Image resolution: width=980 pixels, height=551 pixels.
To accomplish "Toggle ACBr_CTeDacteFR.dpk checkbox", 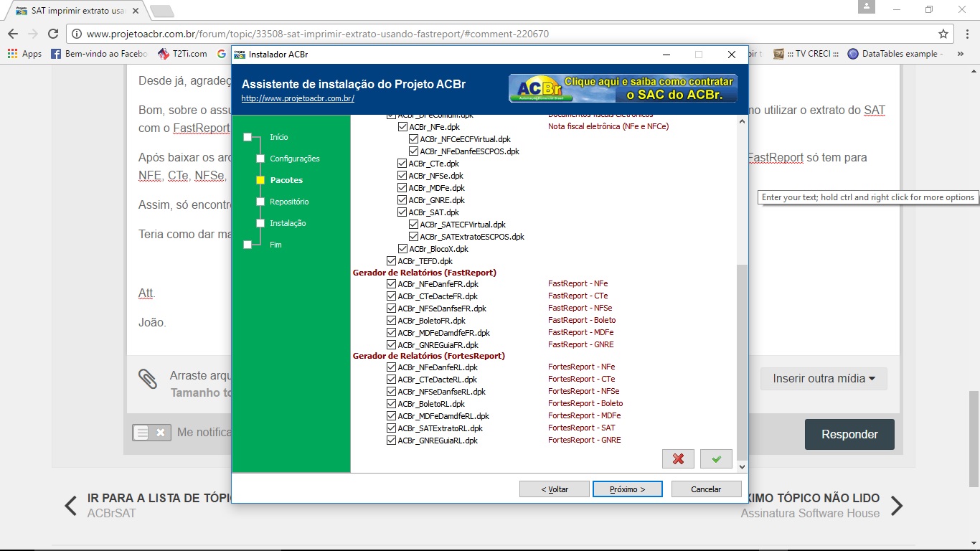I will point(391,296).
